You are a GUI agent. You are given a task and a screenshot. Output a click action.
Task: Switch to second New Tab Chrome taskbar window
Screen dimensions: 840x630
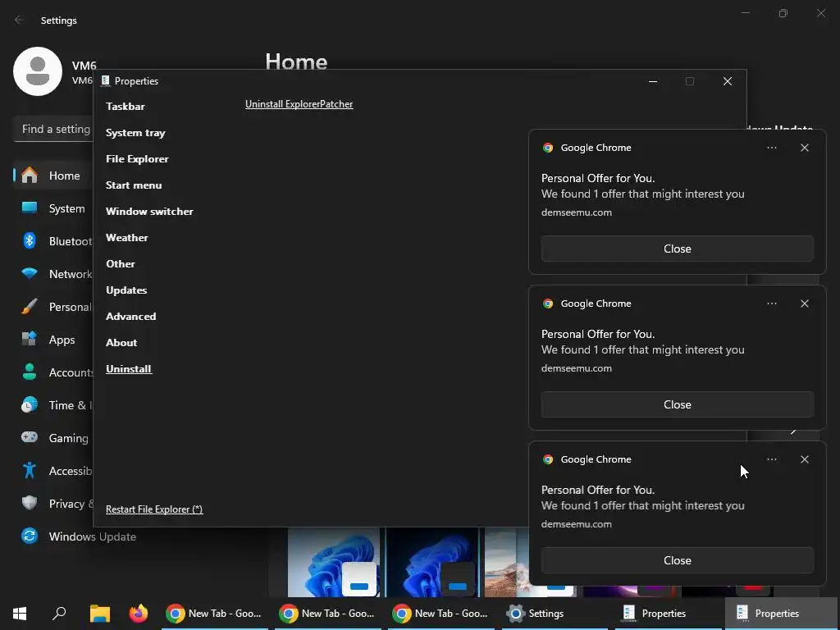[328, 614]
